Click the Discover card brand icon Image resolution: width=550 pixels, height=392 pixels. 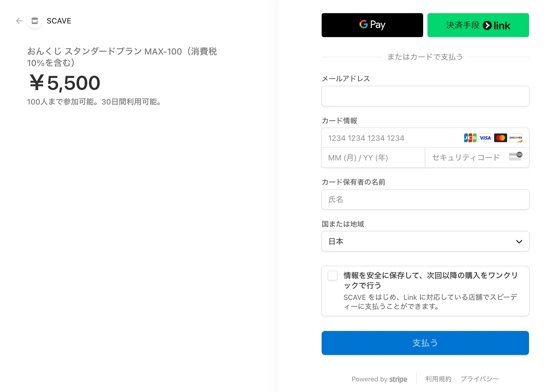click(x=516, y=138)
